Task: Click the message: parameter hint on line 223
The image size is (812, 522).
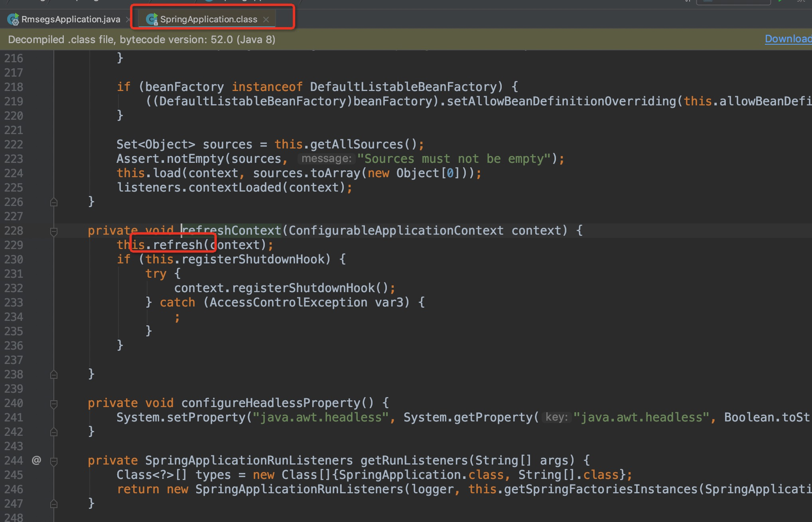Action: point(326,159)
